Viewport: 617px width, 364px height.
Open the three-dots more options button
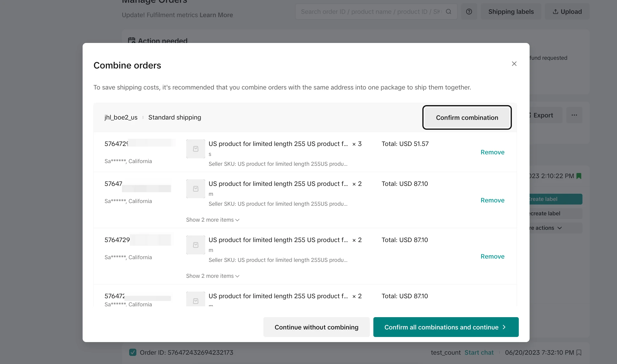pyautogui.click(x=574, y=115)
